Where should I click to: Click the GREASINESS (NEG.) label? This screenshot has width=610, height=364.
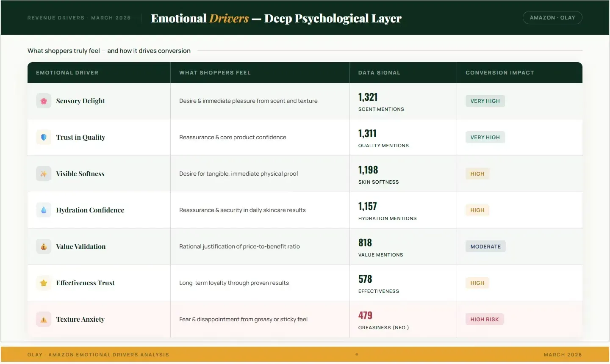(384, 328)
